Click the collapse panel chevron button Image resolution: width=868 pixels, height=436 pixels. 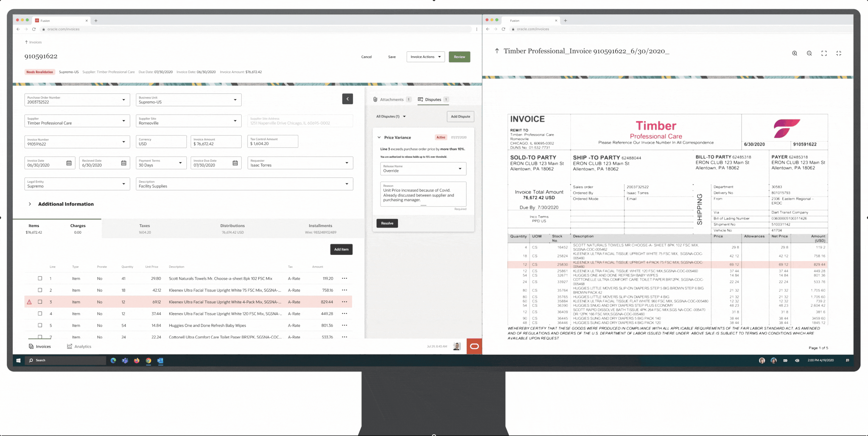click(x=347, y=99)
